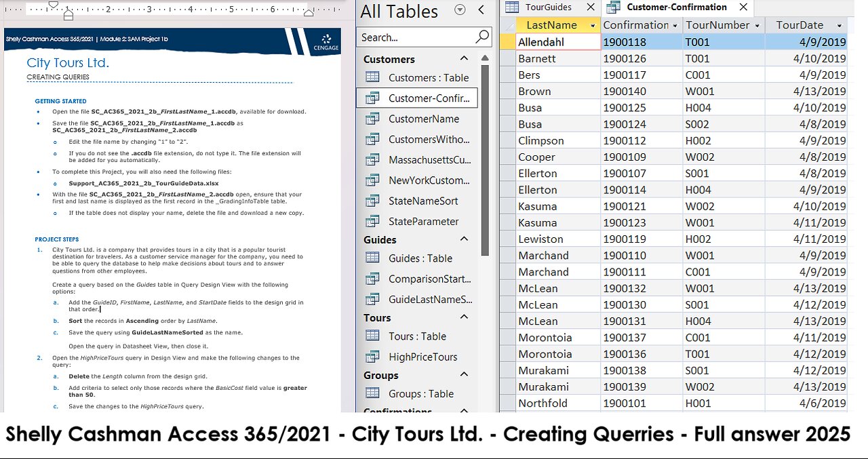Click the PROJECT STEPS heading in document
The height and width of the screenshot is (459, 868).
click(57, 239)
